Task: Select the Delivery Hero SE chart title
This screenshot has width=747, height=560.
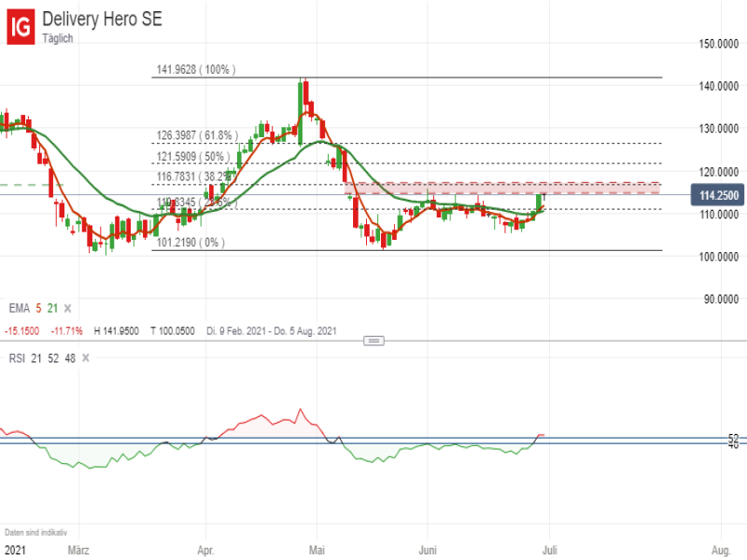Action: 102,19
